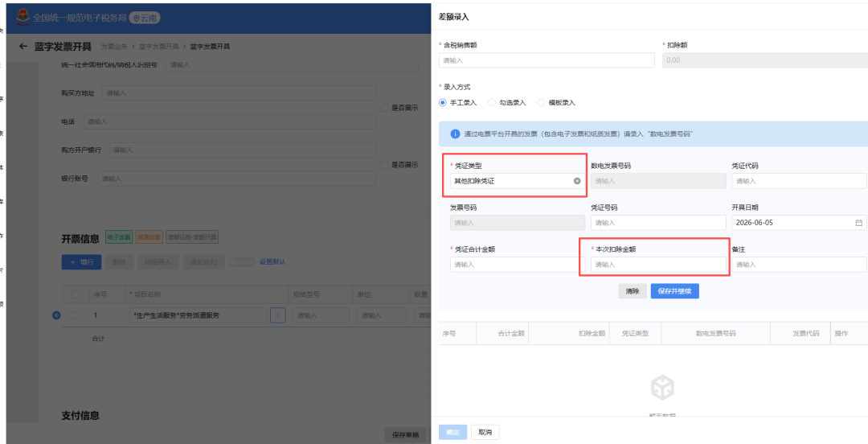Click the 操作 column header
This screenshot has width=868, height=444.
841,334
